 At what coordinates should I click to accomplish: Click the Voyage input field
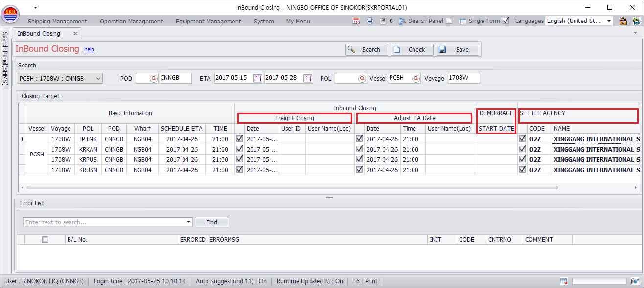click(x=463, y=78)
